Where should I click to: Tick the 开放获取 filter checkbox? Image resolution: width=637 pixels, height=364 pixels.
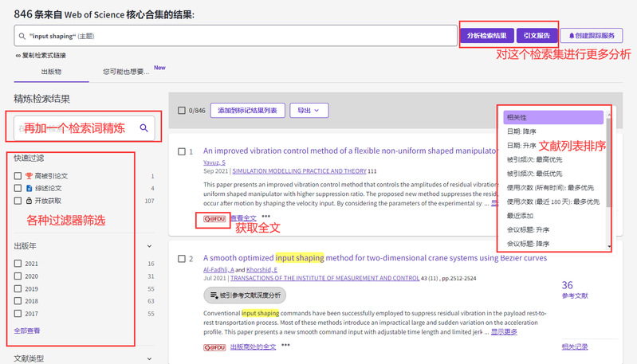(18, 201)
